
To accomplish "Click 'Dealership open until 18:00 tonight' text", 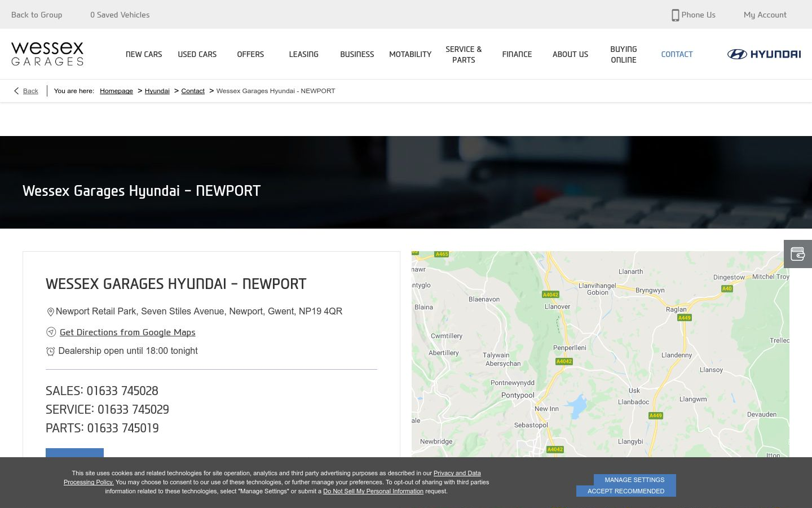I will pos(128,351).
